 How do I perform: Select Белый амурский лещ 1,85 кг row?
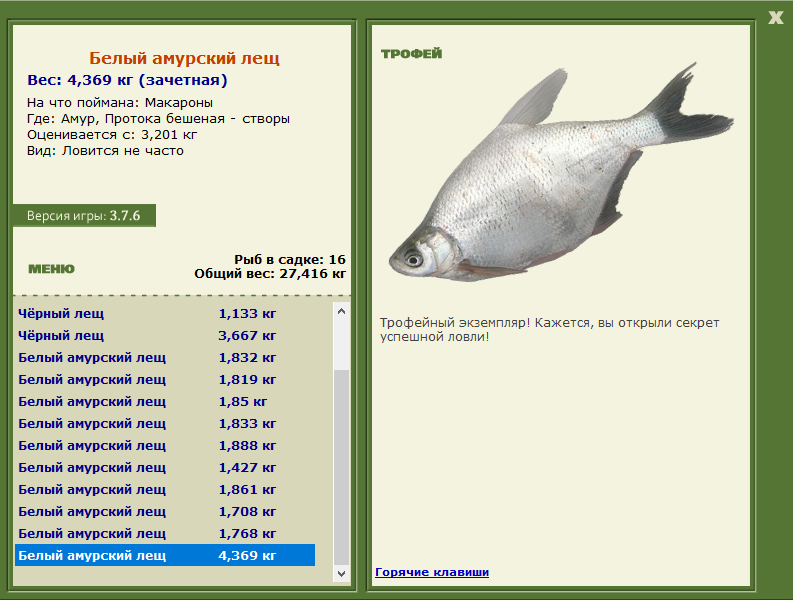pyautogui.click(x=165, y=402)
